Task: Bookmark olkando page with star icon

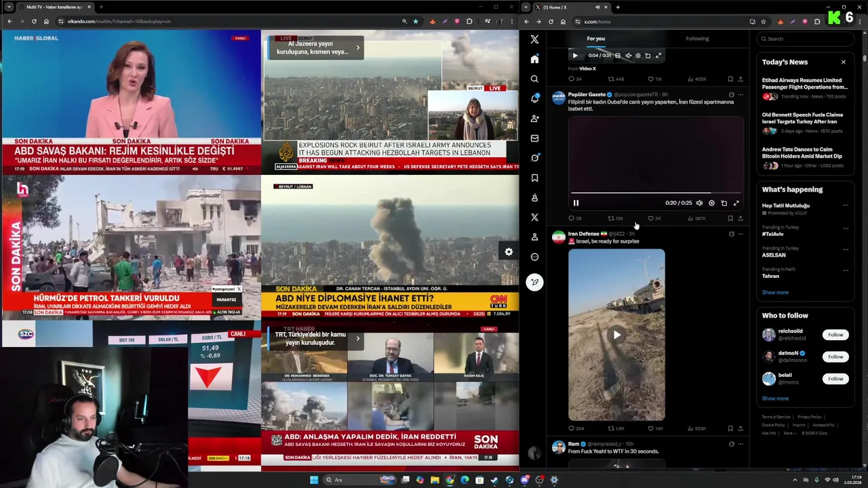Action: click(416, 21)
